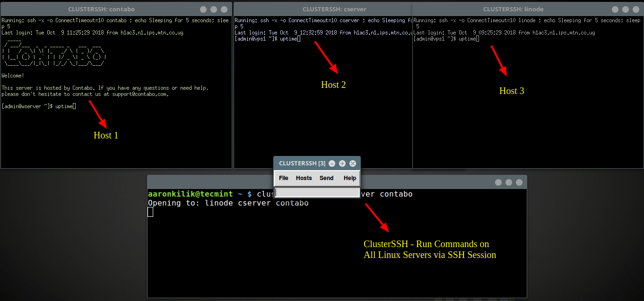Open the Help menu in the CLUSTERSSH console
Image resolution: width=644 pixels, height=301 pixels.
click(x=349, y=178)
